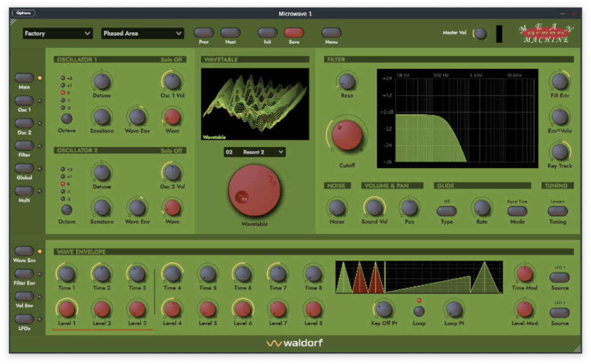591x364 pixels.
Task: Toggle Solo Off on Oscillator 1
Action: [171, 60]
